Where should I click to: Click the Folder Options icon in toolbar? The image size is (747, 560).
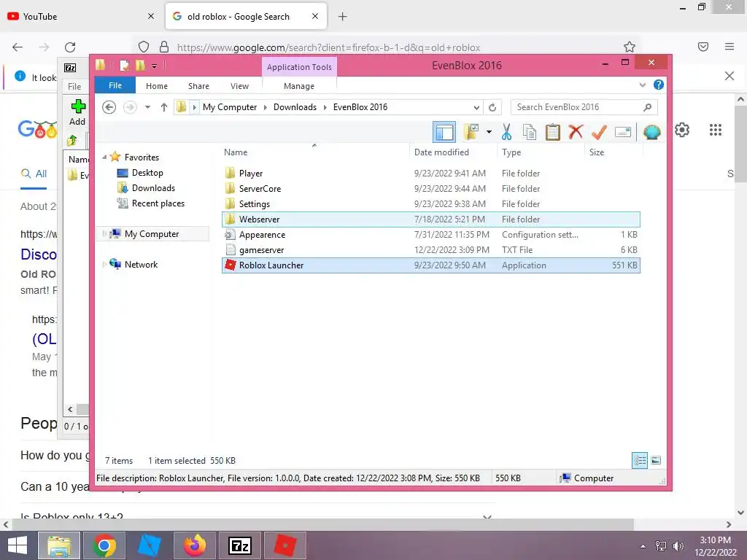coord(472,132)
